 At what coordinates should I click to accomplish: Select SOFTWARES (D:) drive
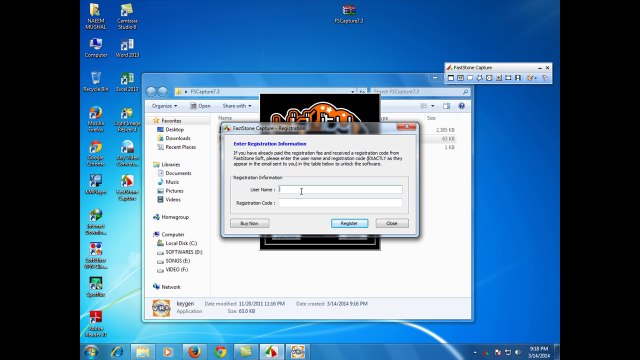[x=184, y=252]
